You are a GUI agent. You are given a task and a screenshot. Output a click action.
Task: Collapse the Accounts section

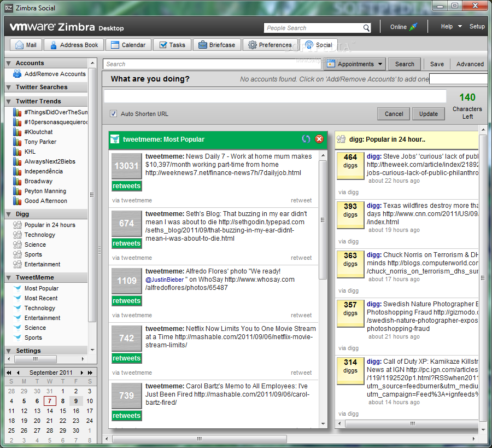tap(9, 63)
